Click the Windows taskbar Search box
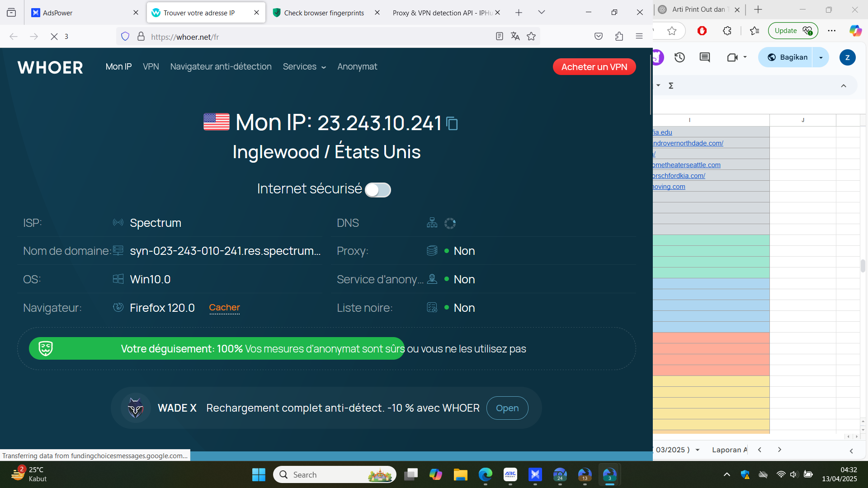 point(335,474)
